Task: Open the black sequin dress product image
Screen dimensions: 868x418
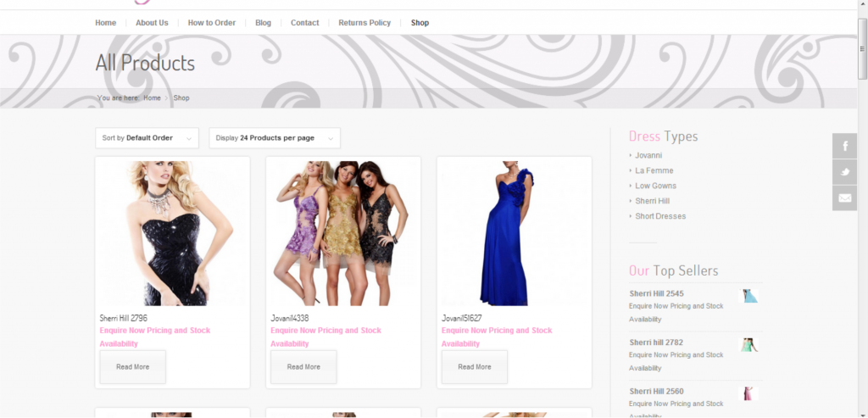Action: click(172, 233)
